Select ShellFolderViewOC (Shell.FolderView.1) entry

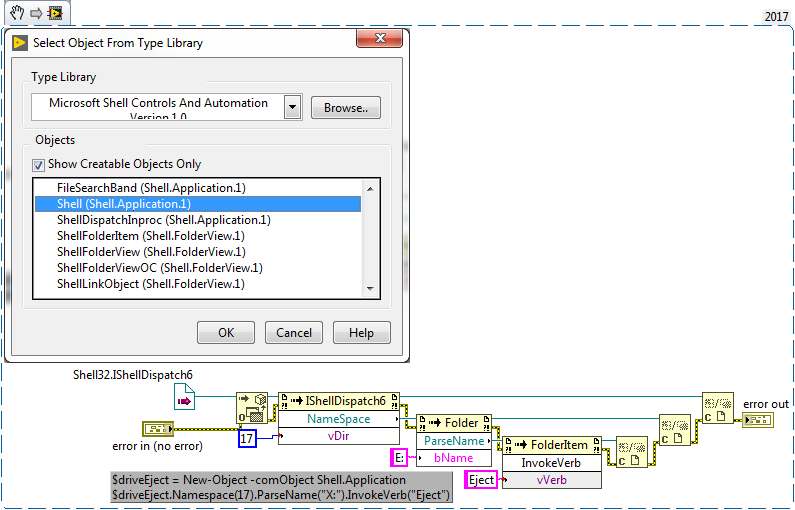point(198,268)
